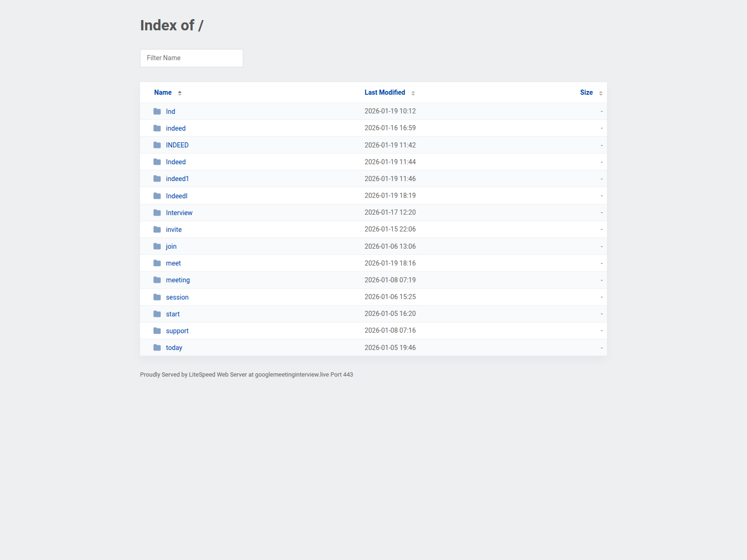Click the folder icon next to invite
Image resolution: width=747 pixels, height=560 pixels.
tap(157, 230)
